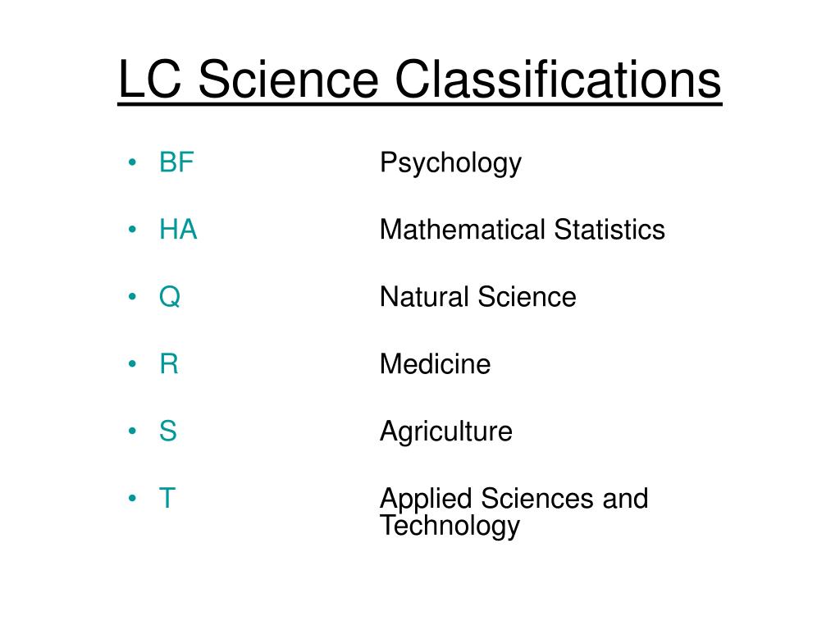
Task: Click the word Technology on last line
Action: (450, 526)
